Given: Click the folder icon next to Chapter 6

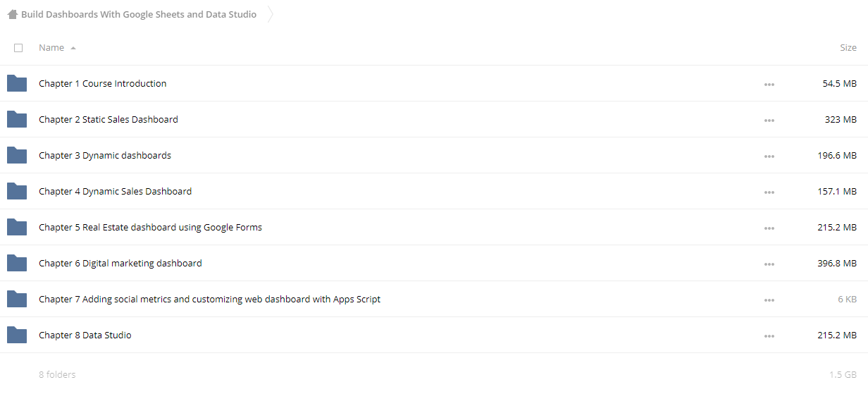Looking at the screenshot, I should coord(17,263).
